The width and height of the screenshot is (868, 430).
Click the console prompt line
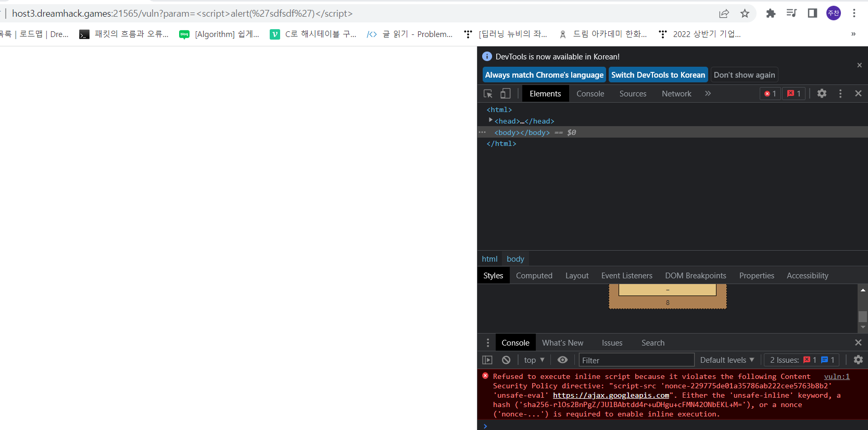click(672, 425)
